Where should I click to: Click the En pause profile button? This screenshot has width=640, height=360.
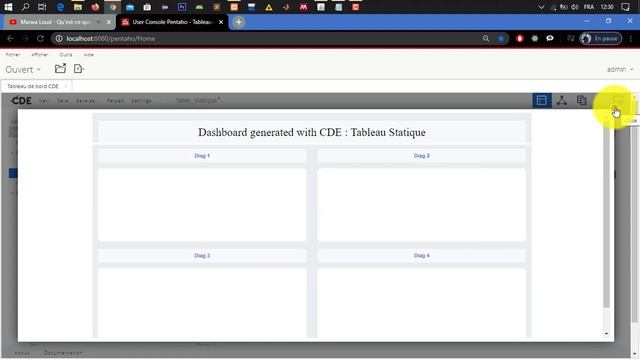coord(601,38)
